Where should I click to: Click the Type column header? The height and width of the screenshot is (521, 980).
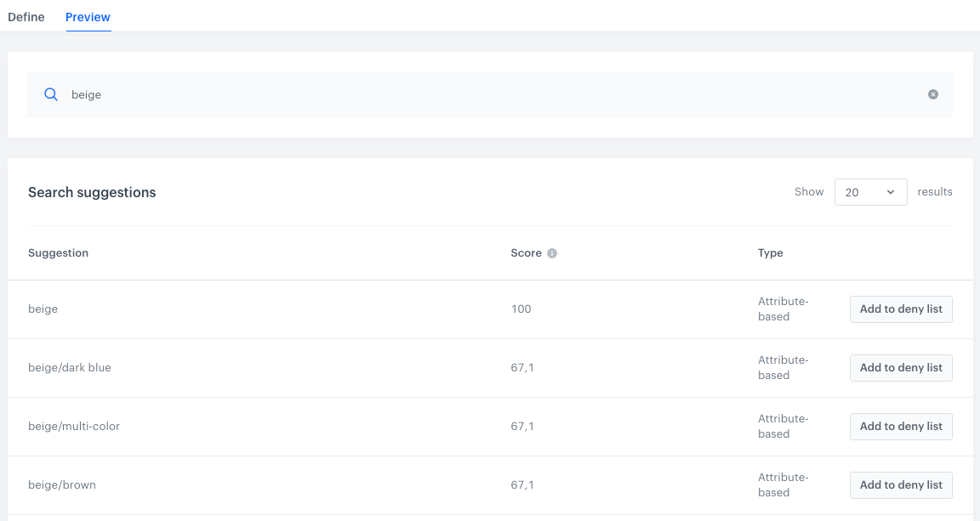[770, 252]
